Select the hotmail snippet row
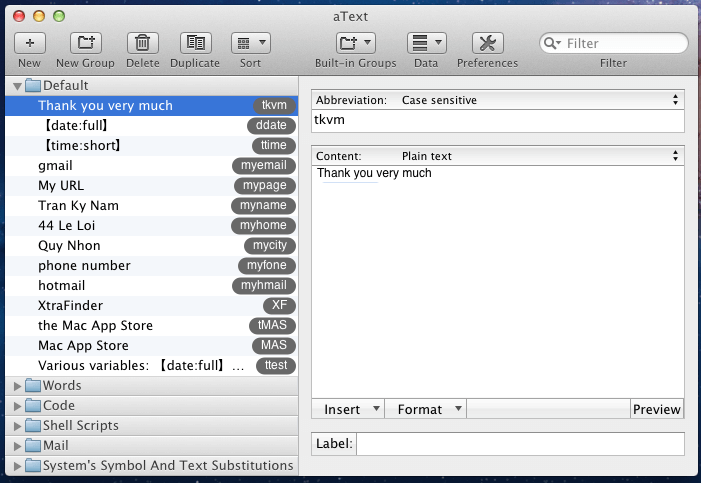Viewport: 701px width, 483px height. click(x=61, y=285)
